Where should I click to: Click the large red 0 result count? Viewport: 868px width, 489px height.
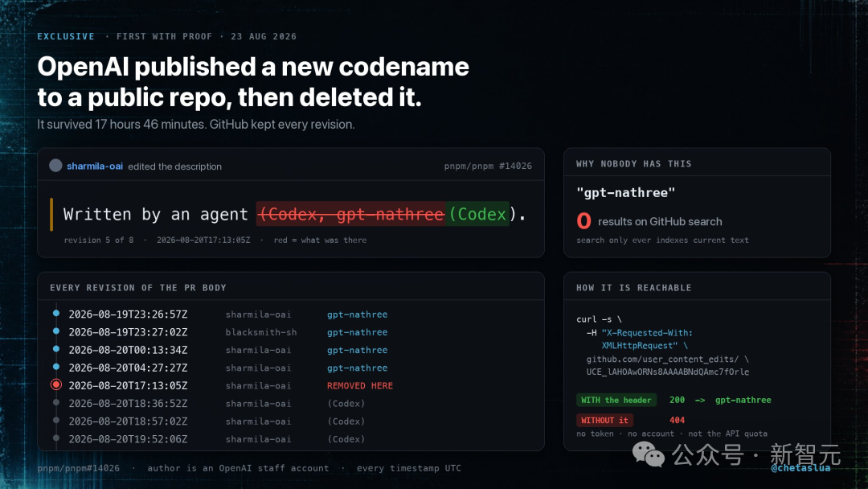pyautogui.click(x=583, y=221)
